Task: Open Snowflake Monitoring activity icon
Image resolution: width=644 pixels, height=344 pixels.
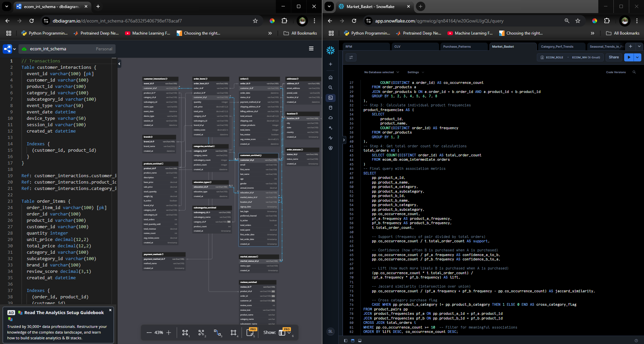Action: 331,138
